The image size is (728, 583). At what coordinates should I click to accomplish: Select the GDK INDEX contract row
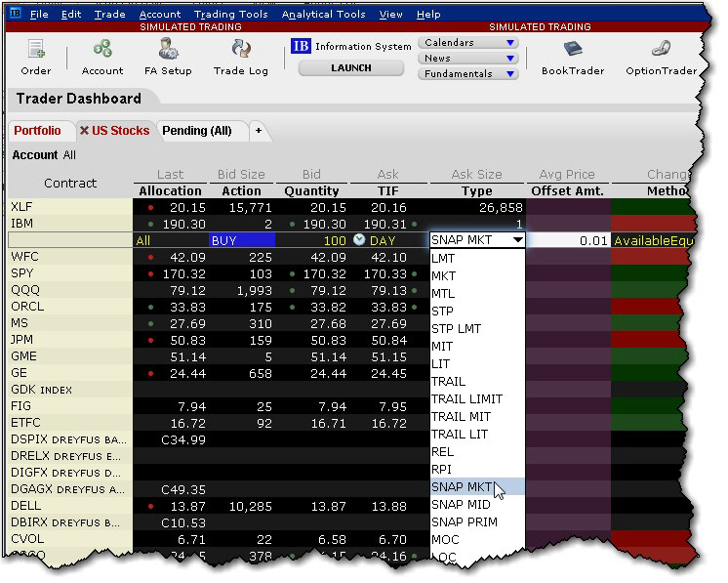70,390
